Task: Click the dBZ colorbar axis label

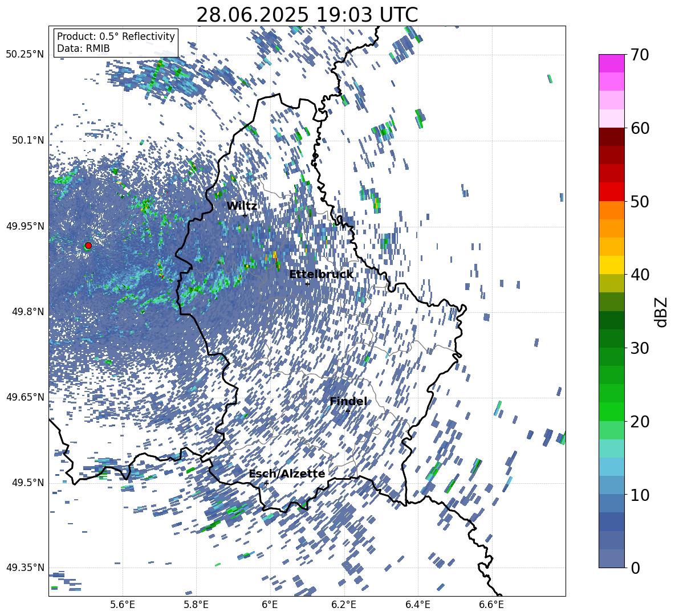Action: click(661, 312)
